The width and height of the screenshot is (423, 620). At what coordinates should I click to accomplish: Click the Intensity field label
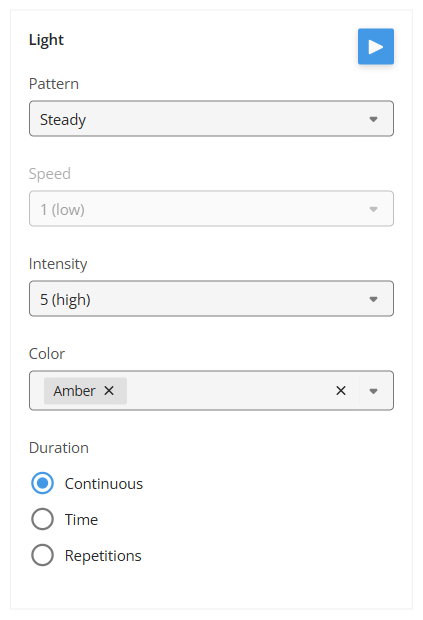click(58, 264)
